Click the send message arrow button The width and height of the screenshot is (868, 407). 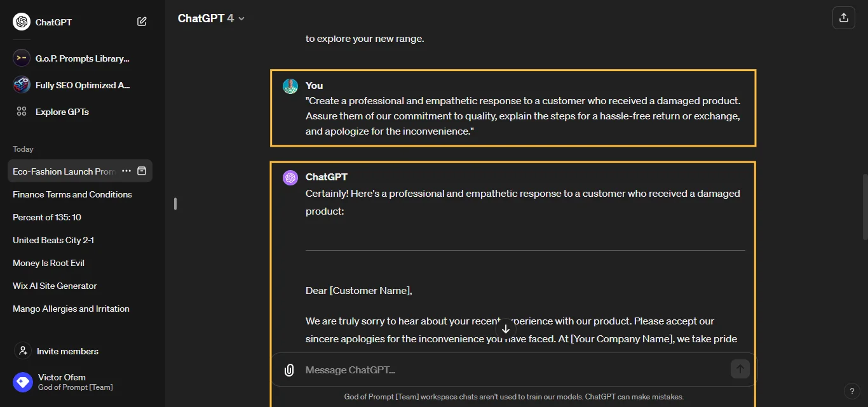(x=740, y=369)
